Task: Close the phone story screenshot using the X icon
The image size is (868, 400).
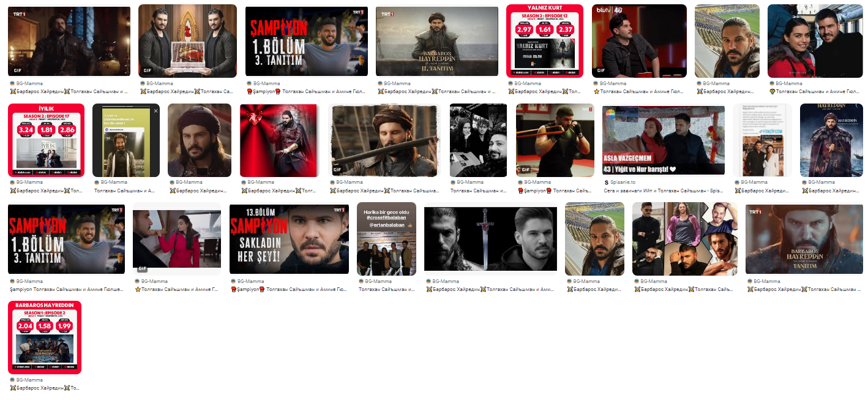Action: point(155,111)
